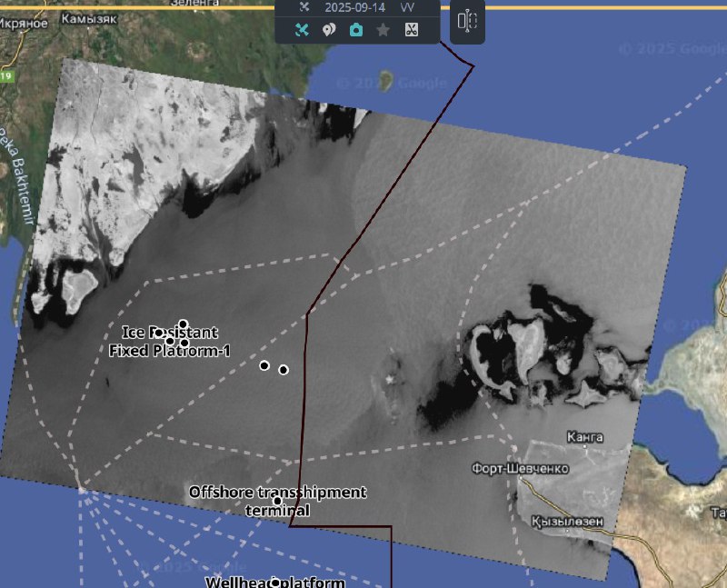Select the Offshore transshipment terminal marker
Image resolution: width=727 pixels, height=588 pixels.
(x=277, y=501)
